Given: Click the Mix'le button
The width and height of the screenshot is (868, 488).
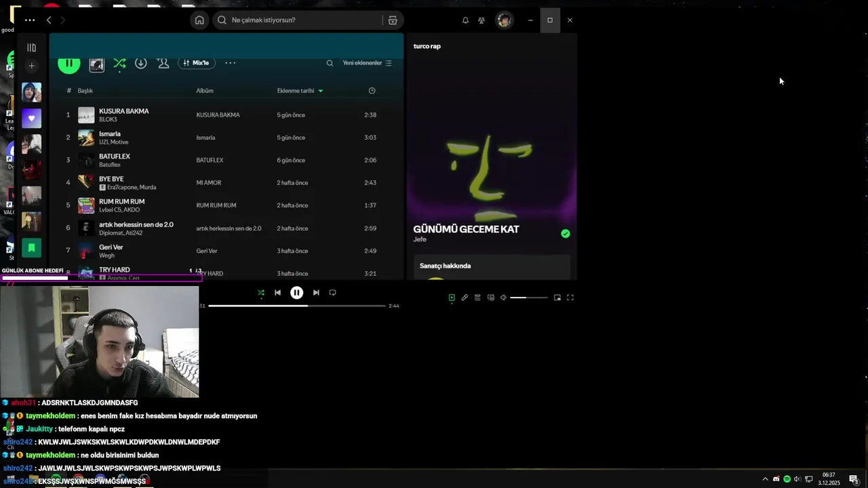Looking at the screenshot, I should click(197, 63).
